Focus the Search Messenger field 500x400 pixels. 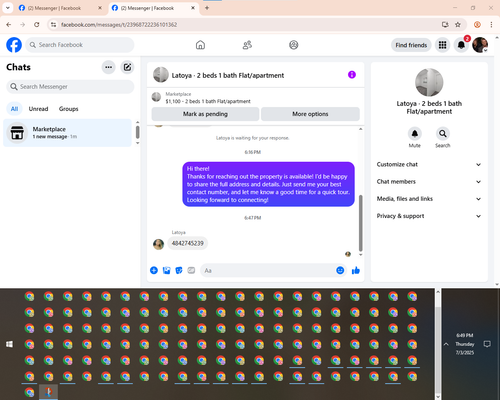pos(70,87)
